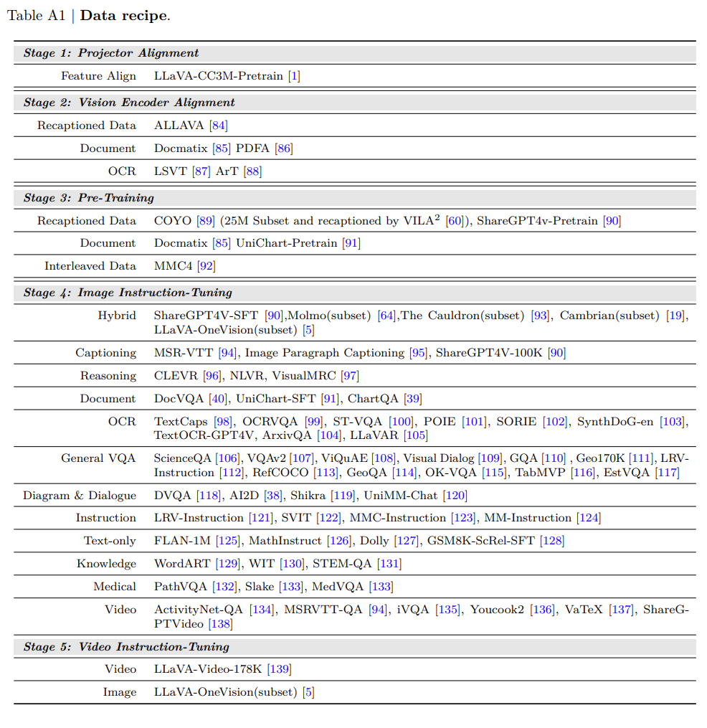The width and height of the screenshot is (707, 728).
Task: Click citation [138] after ShareGPTVideo
Action: coord(221,624)
